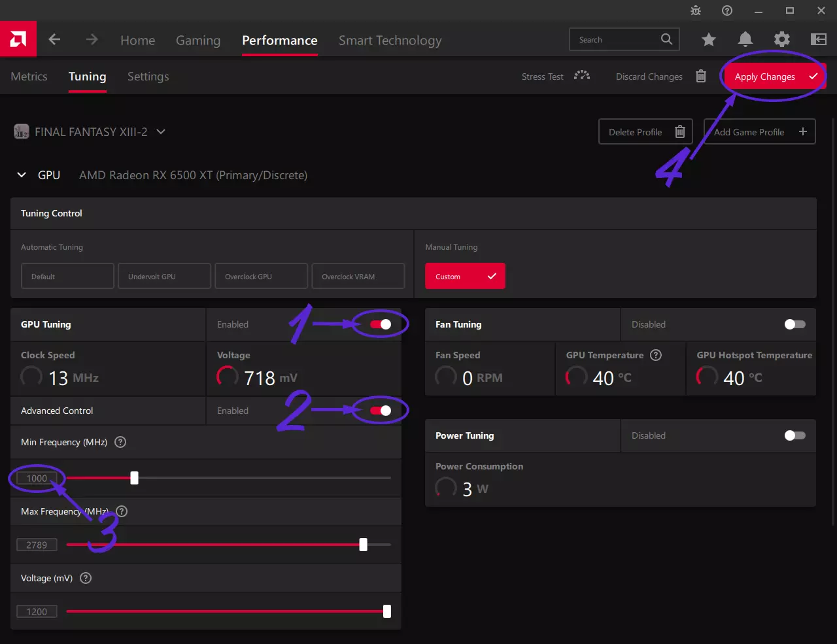Viewport: 837px width, 644px height.
Task: Select Overclock VRAM preset
Action: pos(358,276)
